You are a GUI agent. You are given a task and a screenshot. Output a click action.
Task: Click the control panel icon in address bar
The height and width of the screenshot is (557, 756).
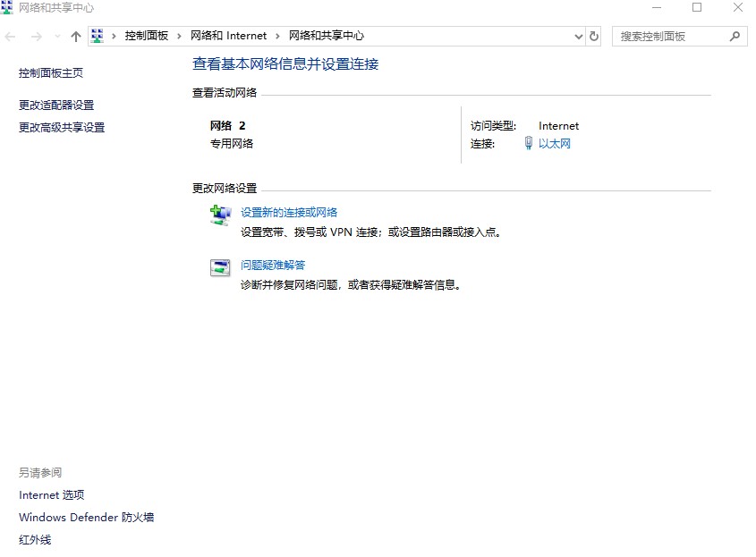tap(98, 36)
